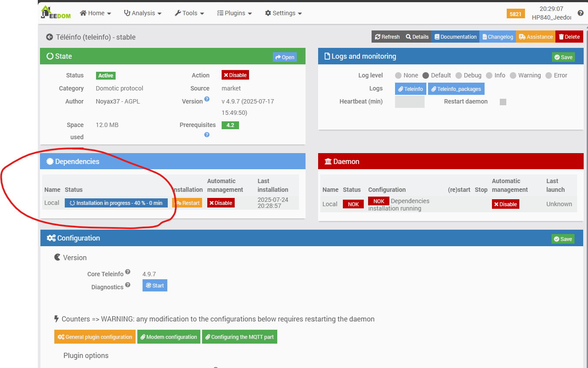Click the installation progress bar at 40%
The height and width of the screenshot is (368, 588).
116,203
